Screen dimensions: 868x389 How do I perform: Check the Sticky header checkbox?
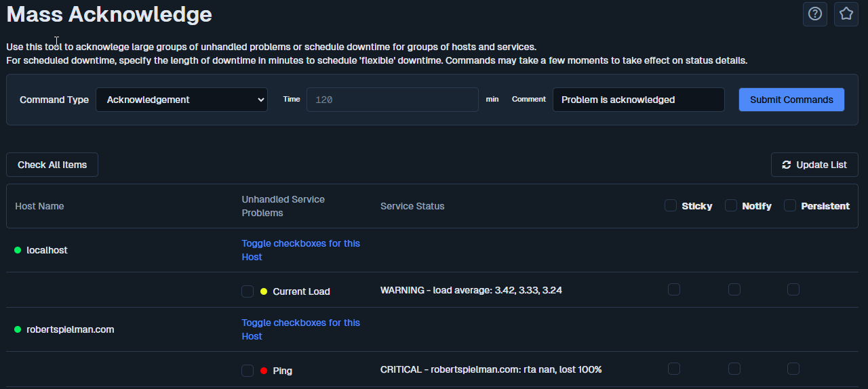671,205
